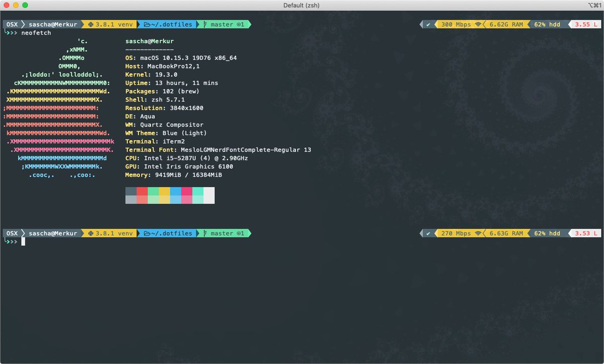Click the empty prompt cursor block
The image size is (604, 364).
pos(23,242)
